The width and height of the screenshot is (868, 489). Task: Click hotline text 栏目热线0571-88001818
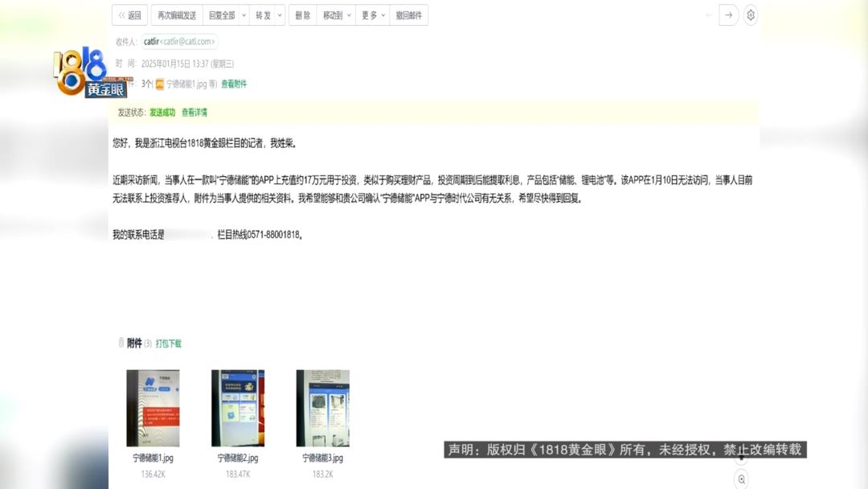[260, 235]
